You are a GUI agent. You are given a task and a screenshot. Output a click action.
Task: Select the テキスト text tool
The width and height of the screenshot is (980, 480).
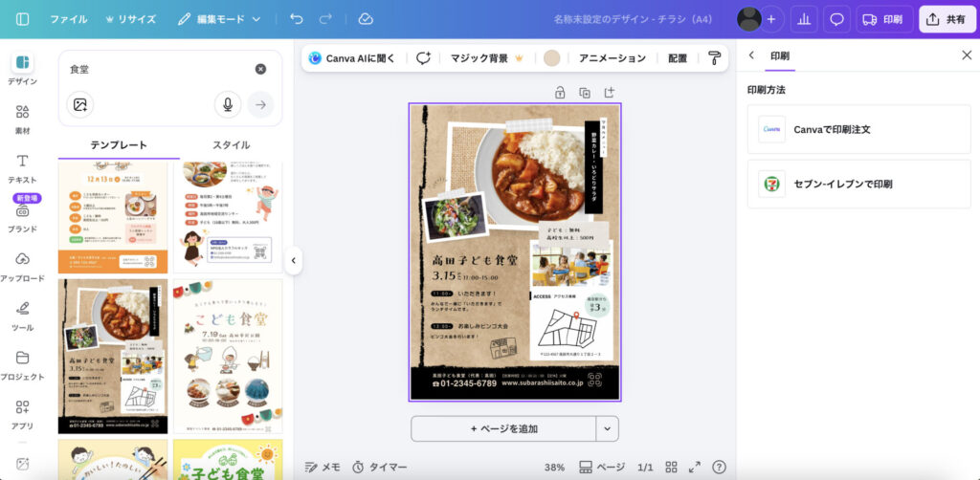[x=22, y=167]
